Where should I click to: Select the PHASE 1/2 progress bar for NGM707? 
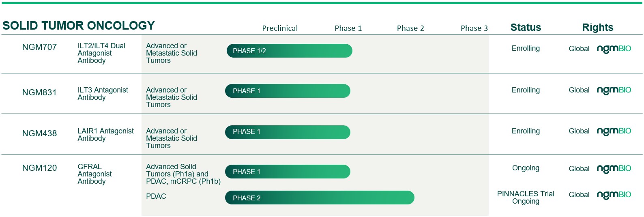[x=289, y=51]
